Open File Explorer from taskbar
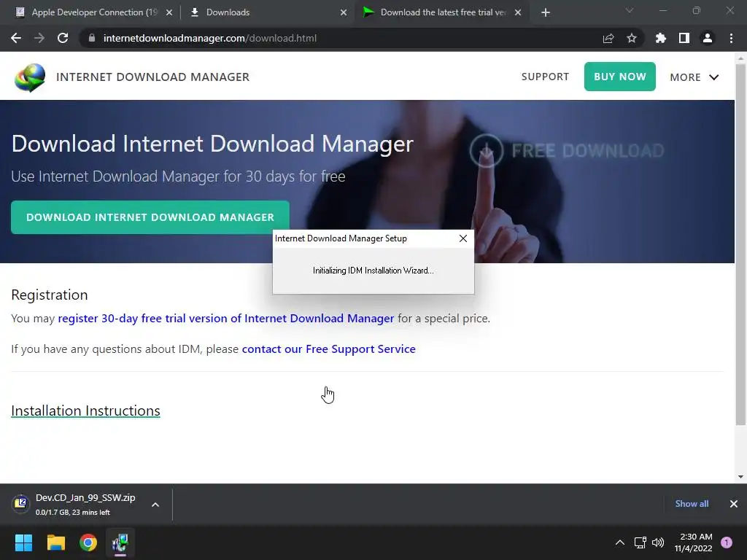Viewport: 747px width, 560px height. 55,542
